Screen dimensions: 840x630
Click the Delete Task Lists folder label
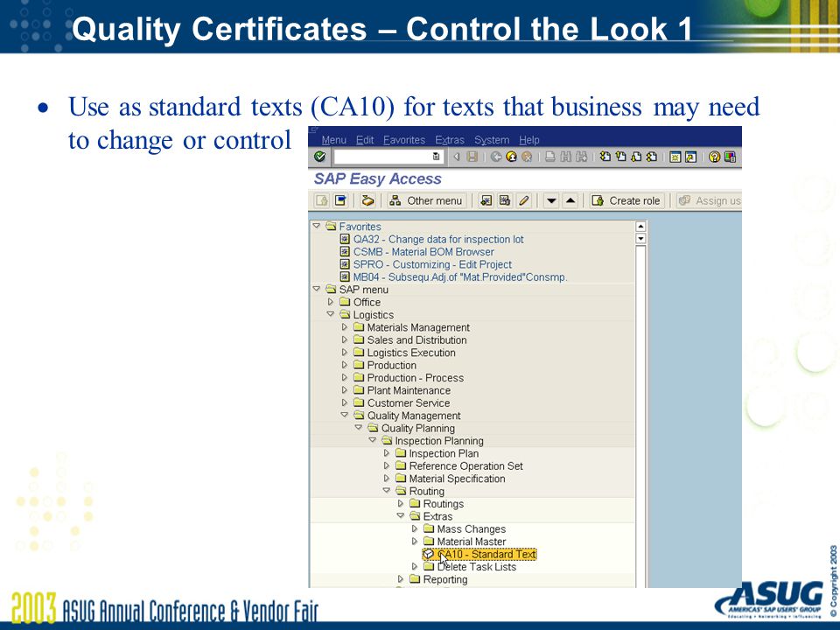click(477, 567)
